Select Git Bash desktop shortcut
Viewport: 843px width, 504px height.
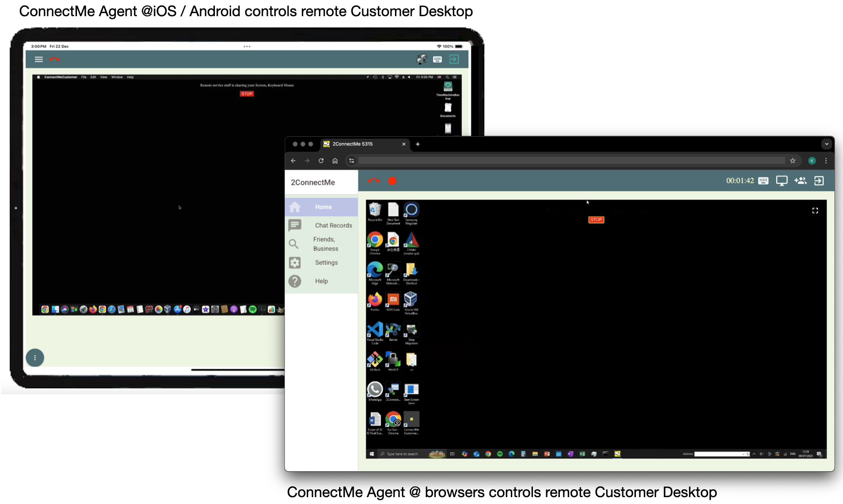tap(375, 361)
